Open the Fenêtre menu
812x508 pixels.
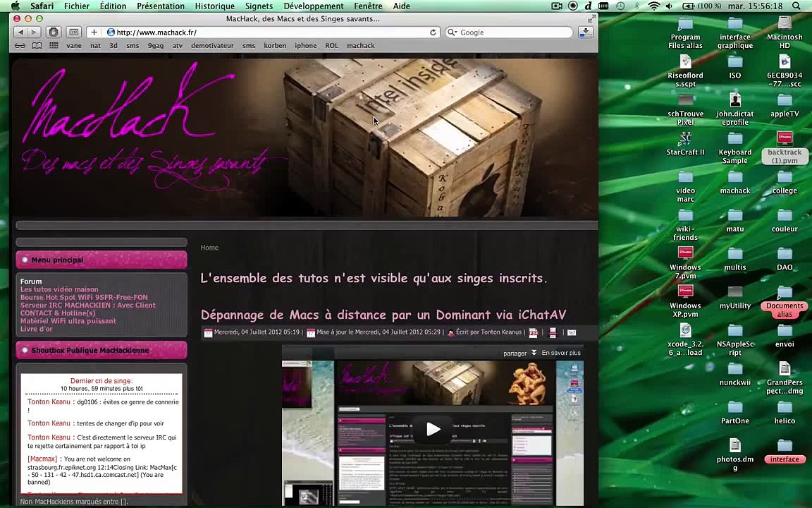368,6
